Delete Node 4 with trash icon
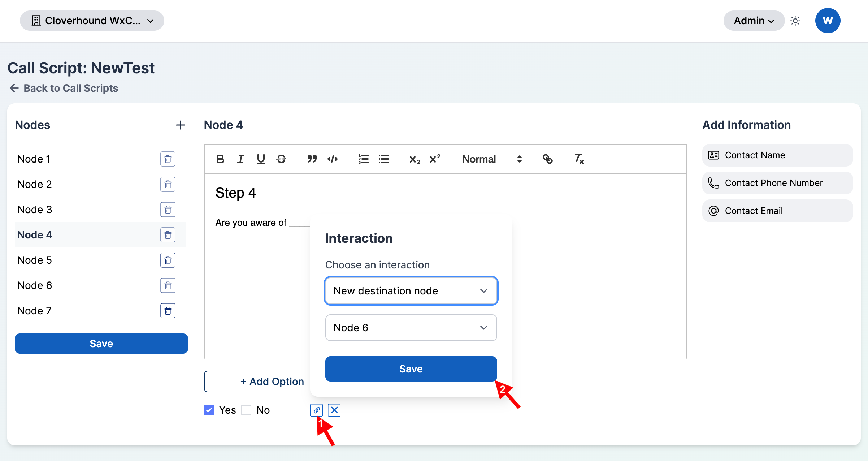 [168, 235]
